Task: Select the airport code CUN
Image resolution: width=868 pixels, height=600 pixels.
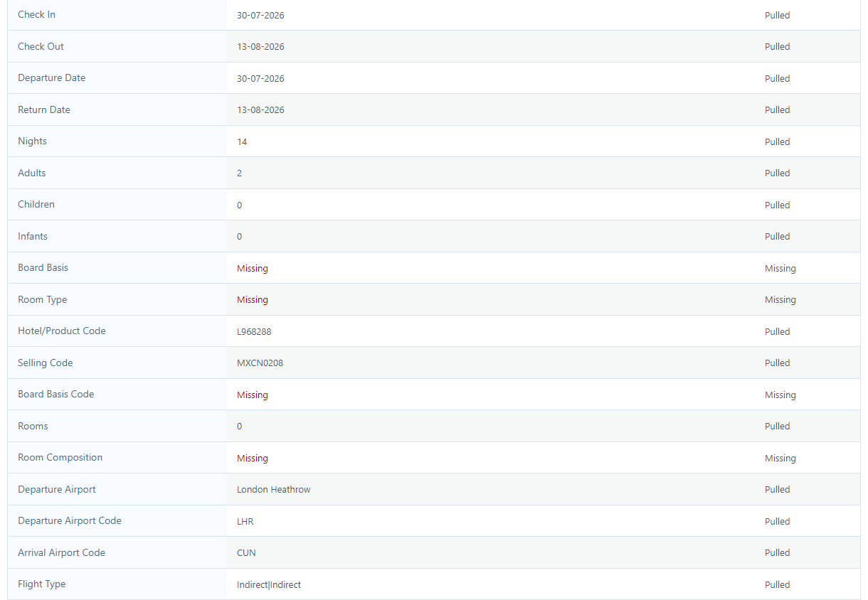Action: coord(246,553)
